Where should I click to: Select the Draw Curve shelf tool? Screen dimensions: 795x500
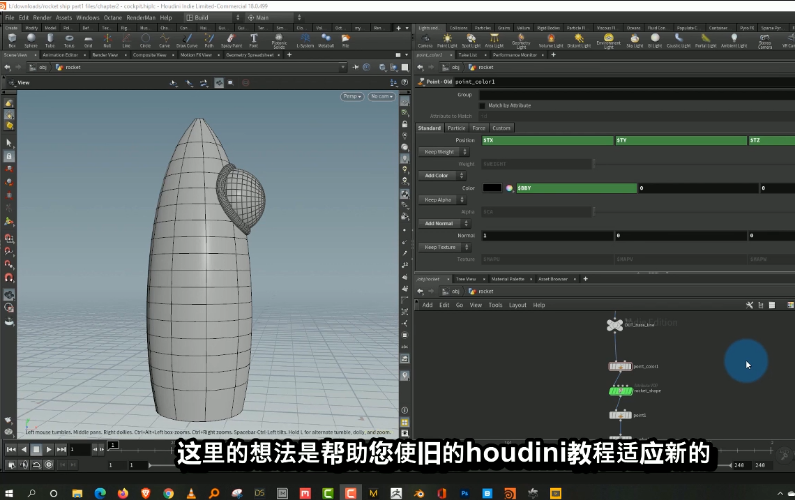[x=187, y=41]
